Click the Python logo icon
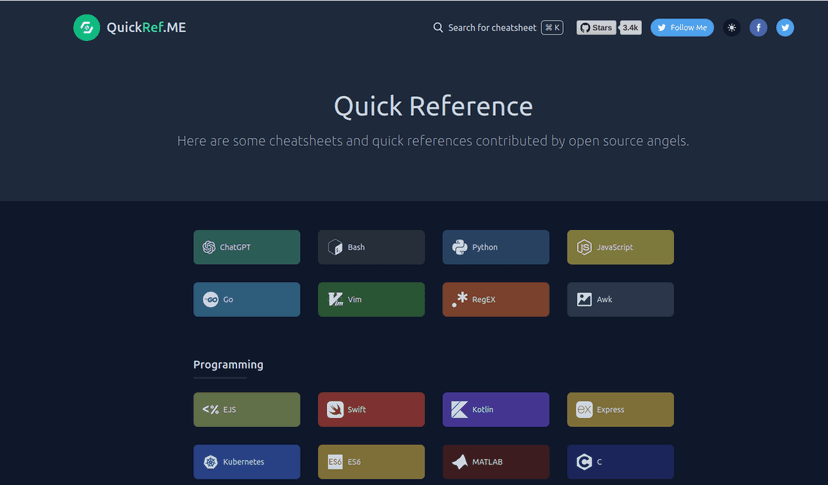Screen dimensions: 828x485 [459, 247]
